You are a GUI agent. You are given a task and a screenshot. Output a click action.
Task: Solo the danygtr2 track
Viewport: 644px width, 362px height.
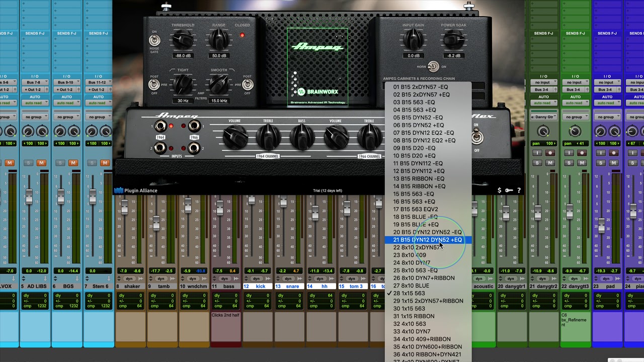537,163
